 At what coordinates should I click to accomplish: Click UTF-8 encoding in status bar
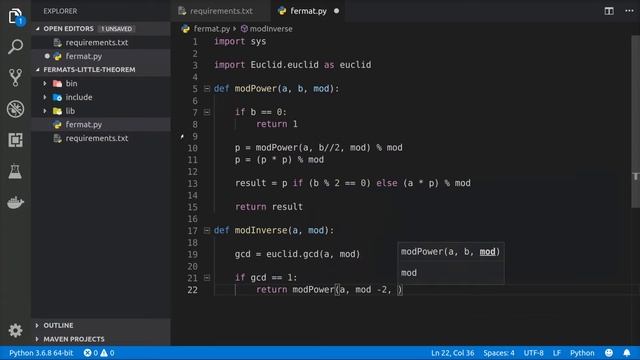pyautogui.click(x=533, y=353)
